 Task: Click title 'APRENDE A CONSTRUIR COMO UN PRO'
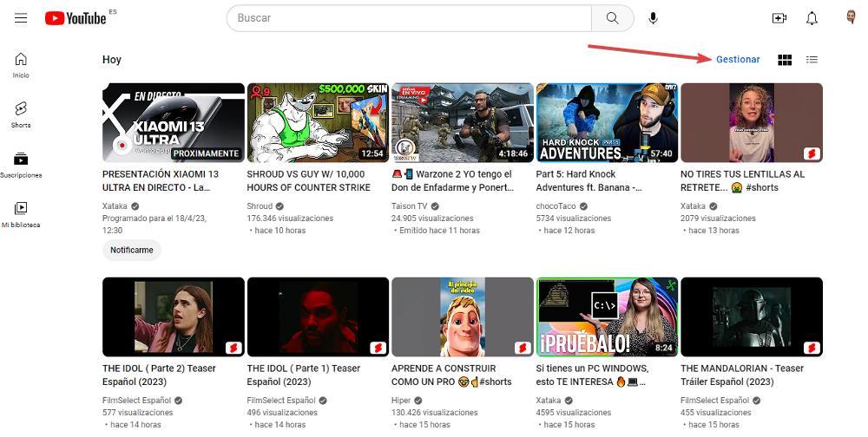[x=451, y=375]
